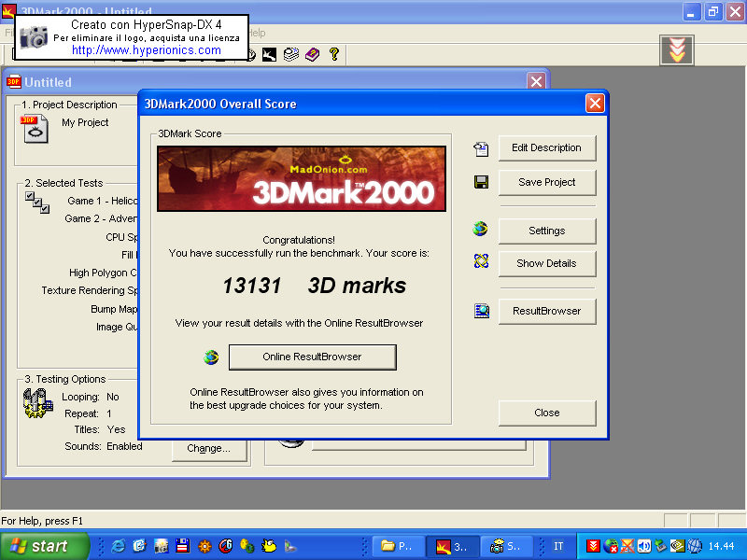
Task: Click the 'Congratulations!' text
Action: (x=299, y=240)
